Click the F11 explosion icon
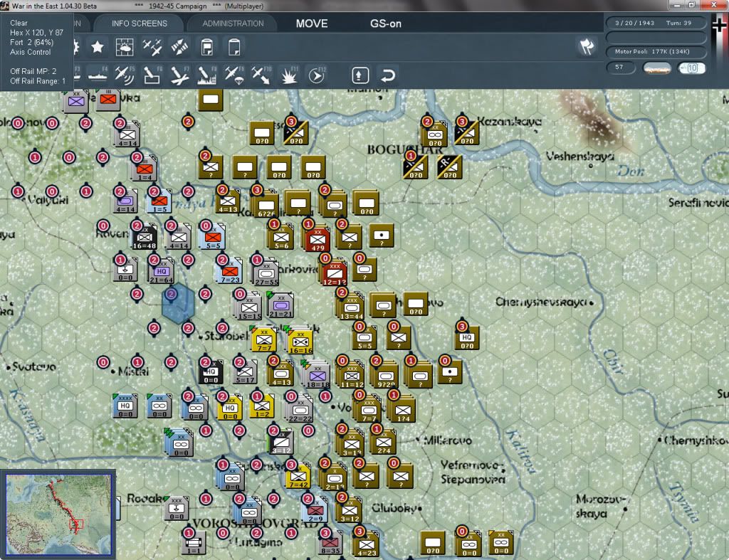 pos(289,75)
